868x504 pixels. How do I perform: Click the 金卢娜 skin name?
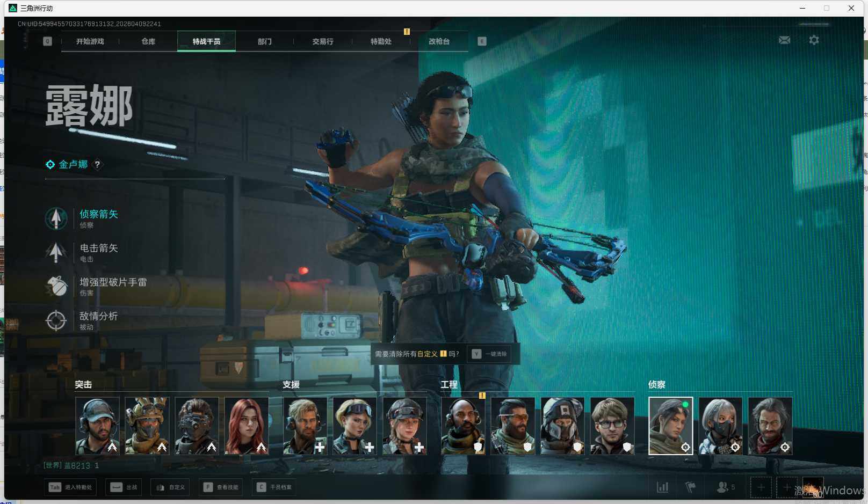coord(73,164)
